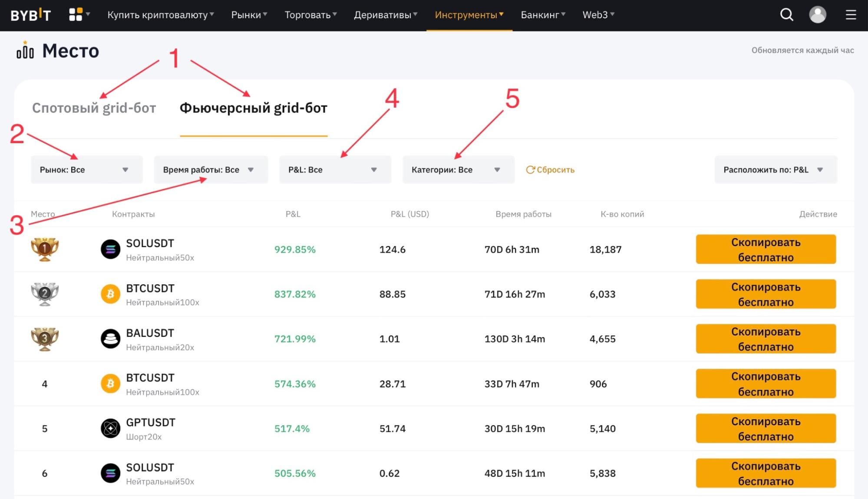Click the 906 copies count
This screenshot has height=499, width=868.
pos(598,384)
